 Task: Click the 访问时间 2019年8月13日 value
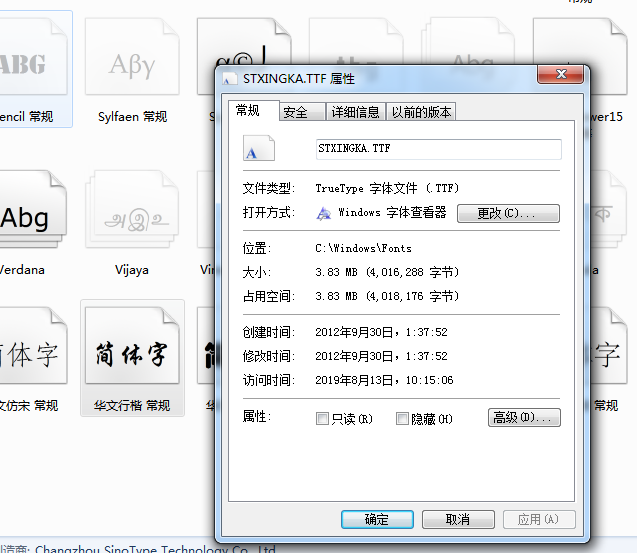coord(384,380)
